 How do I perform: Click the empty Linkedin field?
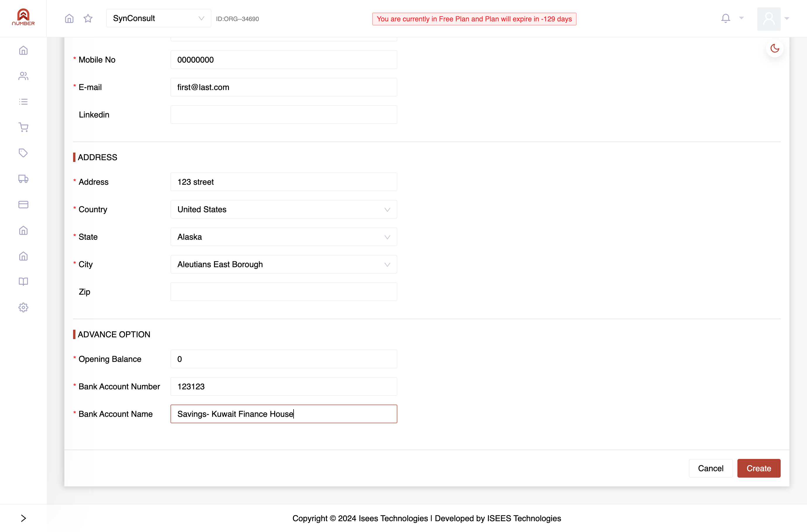pos(284,115)
